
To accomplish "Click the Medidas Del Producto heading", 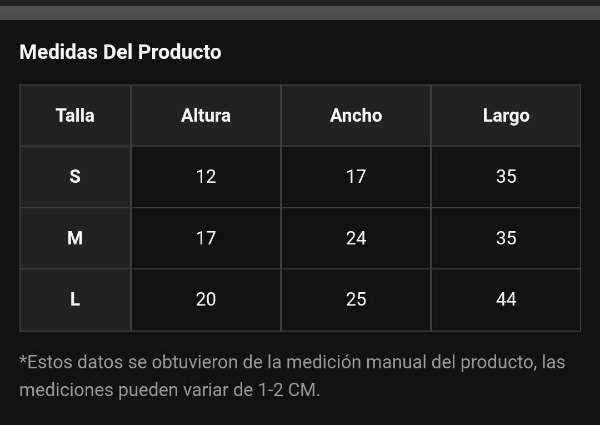I will 120,52.
